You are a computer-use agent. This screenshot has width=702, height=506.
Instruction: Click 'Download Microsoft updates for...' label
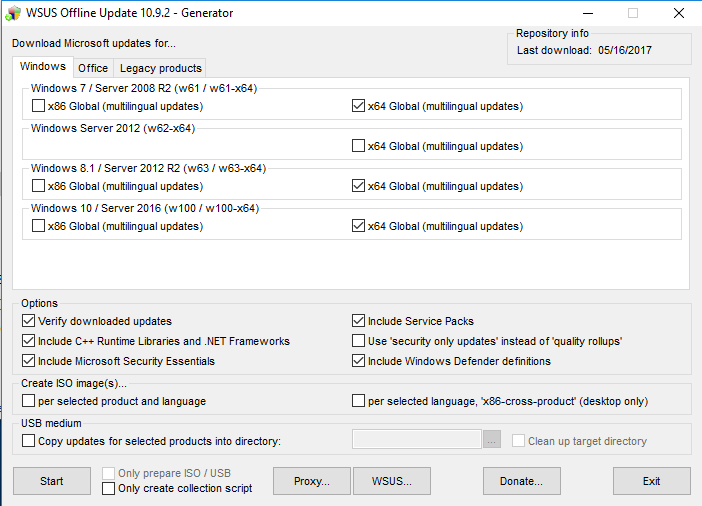(94, 43)
